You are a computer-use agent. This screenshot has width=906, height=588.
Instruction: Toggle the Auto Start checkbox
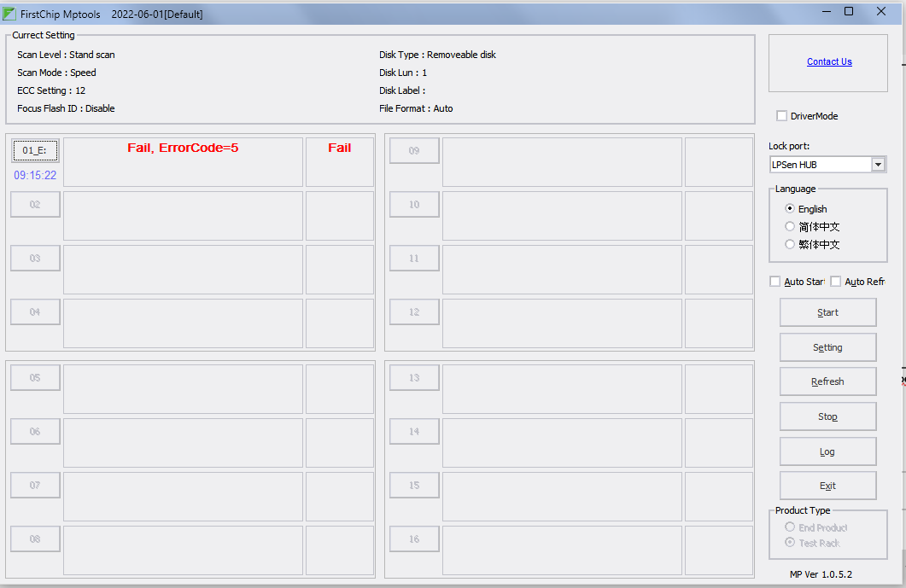tap(775, 282)
